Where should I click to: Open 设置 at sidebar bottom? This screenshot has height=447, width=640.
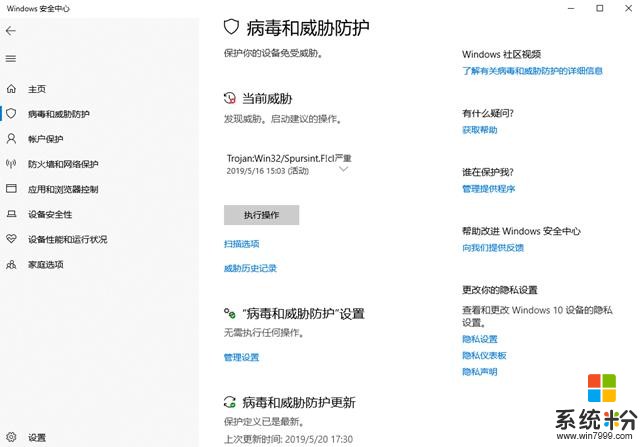[37, 438]
